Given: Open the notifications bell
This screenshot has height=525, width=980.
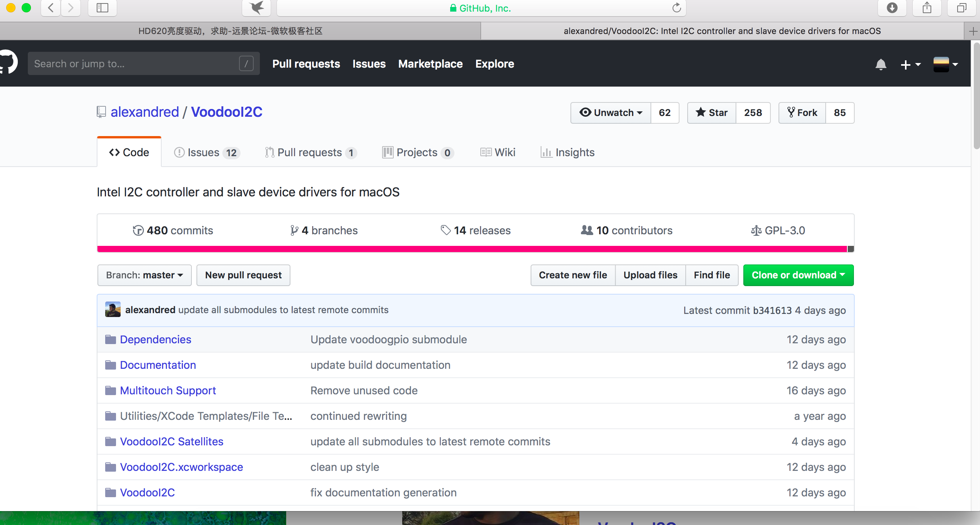Looking at the screenshot, I should [x=881, y=64].
